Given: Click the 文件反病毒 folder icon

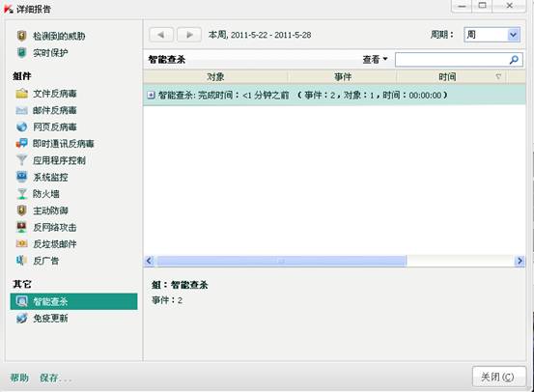Looking at the screenshot, I should [22, 94].
